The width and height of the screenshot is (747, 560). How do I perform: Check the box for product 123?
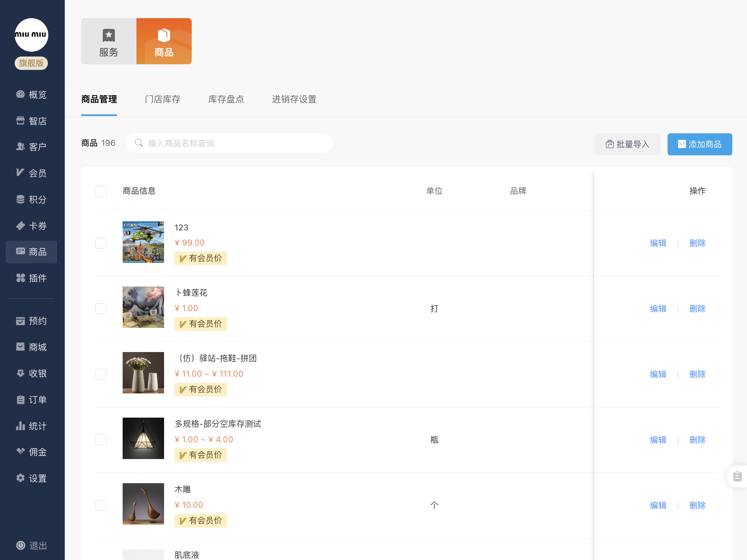[x=101, y=243]
